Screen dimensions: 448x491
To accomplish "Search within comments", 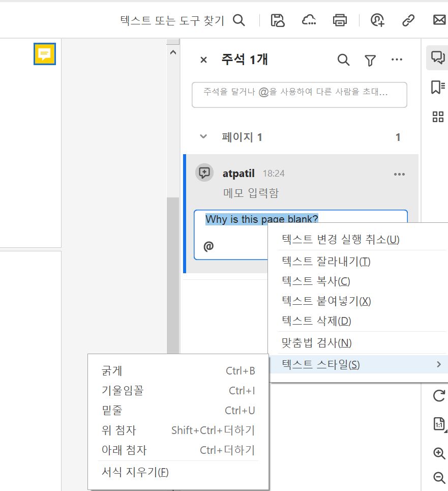I will coord(343,60).
